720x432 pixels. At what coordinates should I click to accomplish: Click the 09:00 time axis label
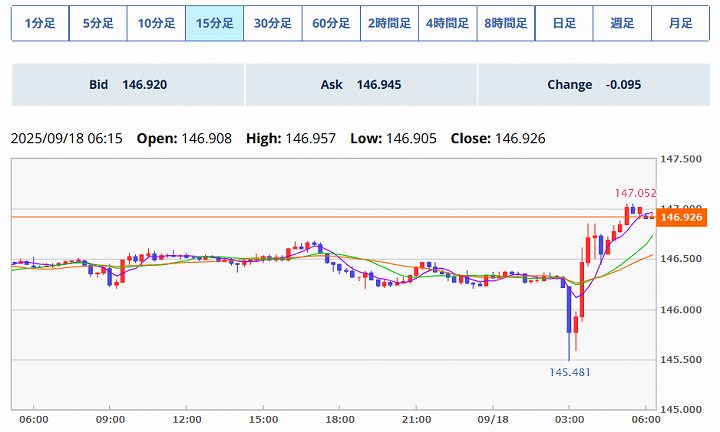110,420
